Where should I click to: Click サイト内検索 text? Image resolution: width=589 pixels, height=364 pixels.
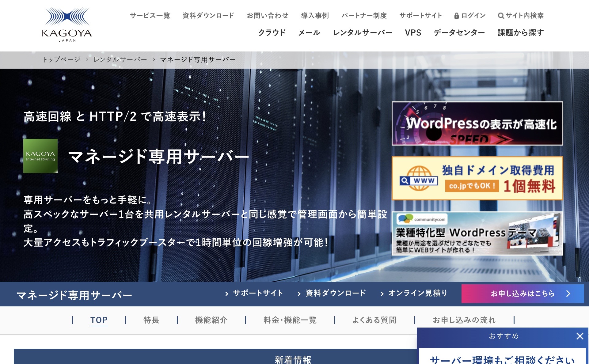tap(525, 16)
